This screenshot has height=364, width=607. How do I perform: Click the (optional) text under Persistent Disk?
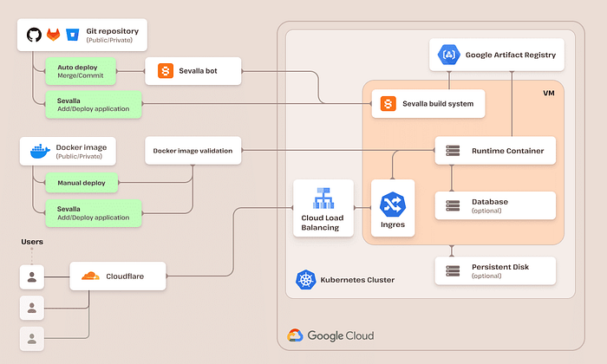pos(486,276)
